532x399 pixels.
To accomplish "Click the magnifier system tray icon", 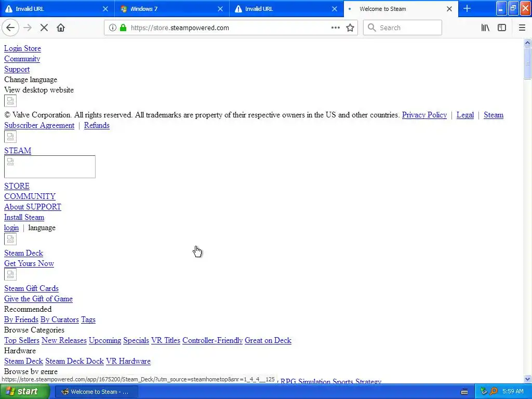I will 494,392.
